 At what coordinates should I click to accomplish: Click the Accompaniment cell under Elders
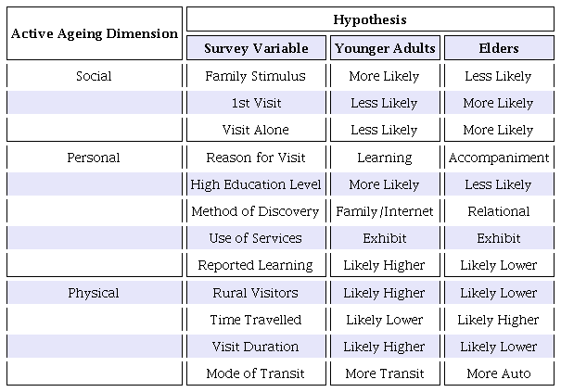[x=499, y=158]
